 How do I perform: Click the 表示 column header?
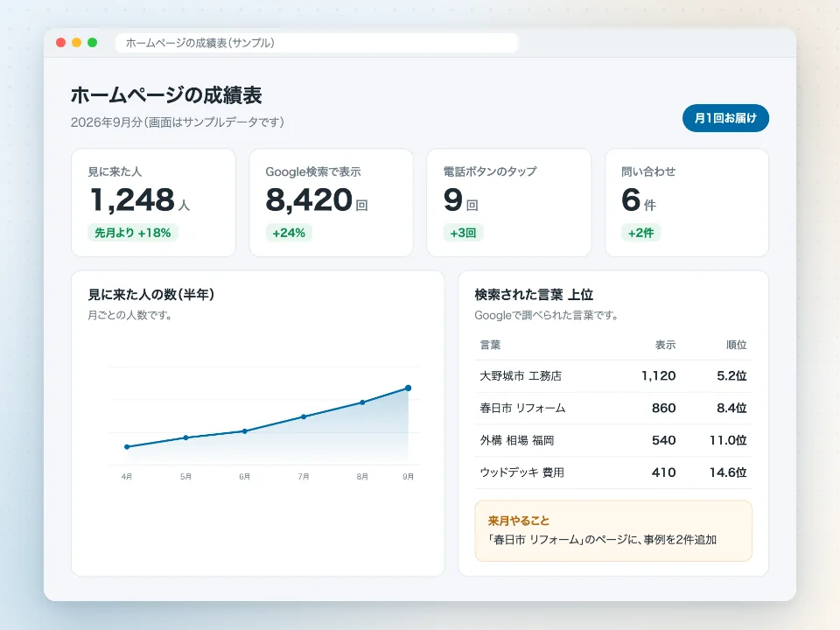tap(665, 345)
